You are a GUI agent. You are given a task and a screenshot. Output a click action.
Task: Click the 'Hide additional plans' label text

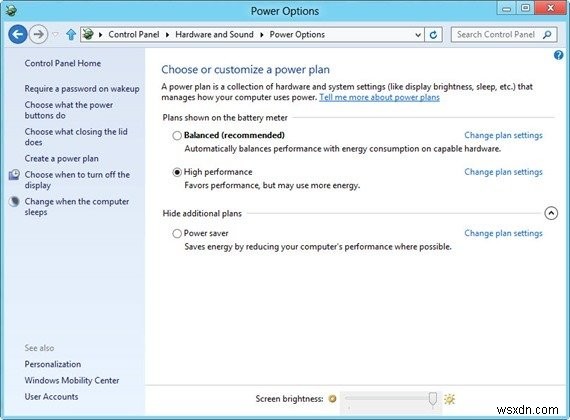[x=202, y=213]
